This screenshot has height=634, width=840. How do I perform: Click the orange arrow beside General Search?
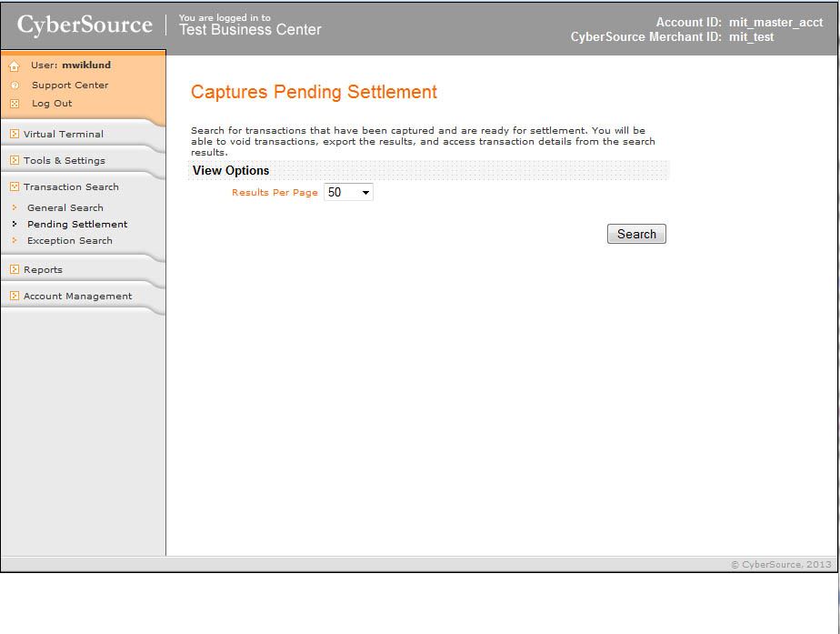pyautogui.click(x=15, y=208)
